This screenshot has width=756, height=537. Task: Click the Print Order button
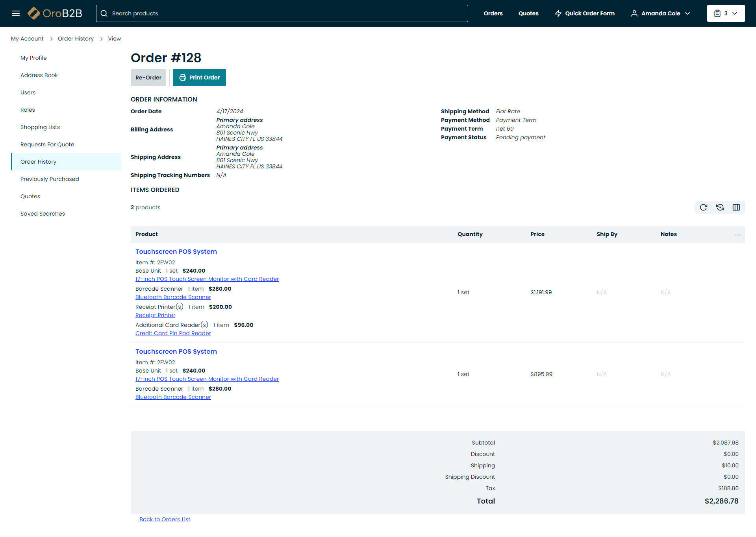pos(199,78)
